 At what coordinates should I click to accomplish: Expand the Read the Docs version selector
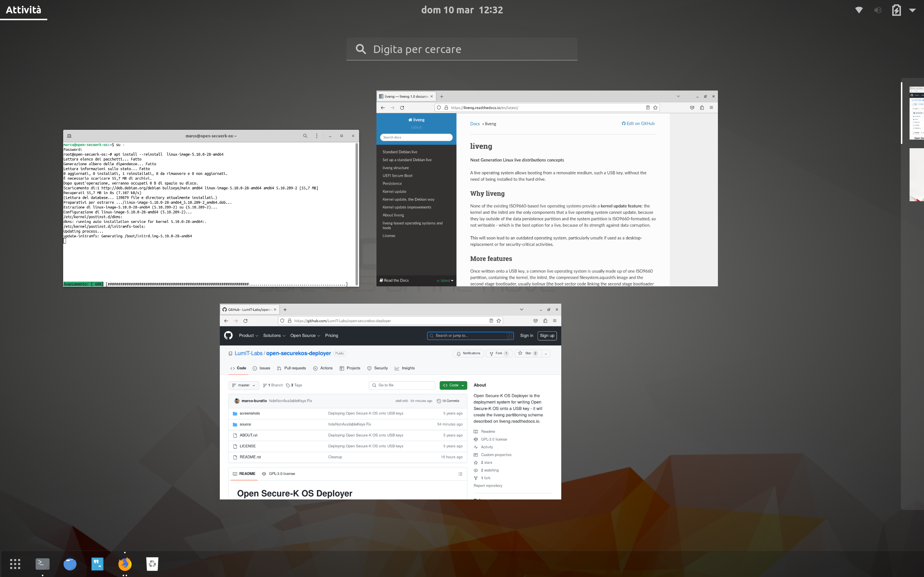coord(445,281)
